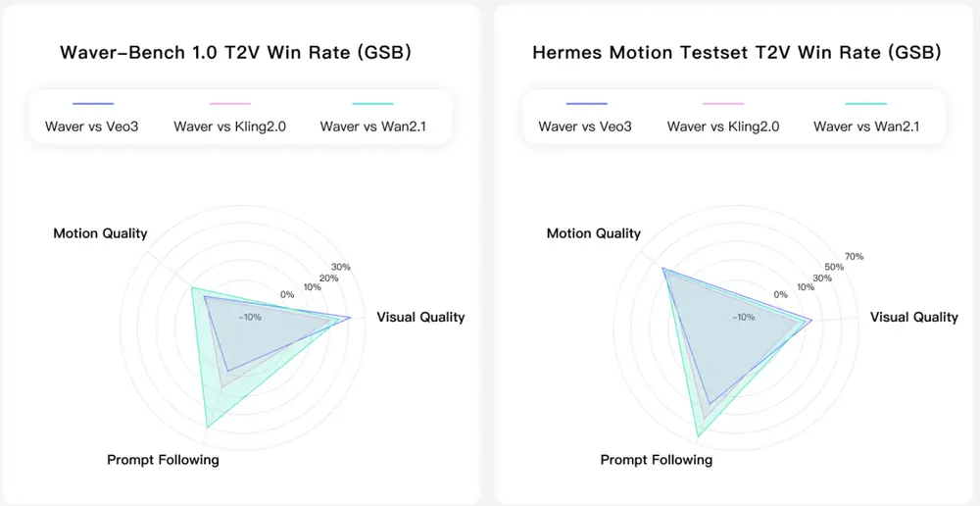This screenshot has height=506, width=980.
Task: Click the blue Veo3 line swatch in Waver-Bench legend
Action: (x=93, y=104)
